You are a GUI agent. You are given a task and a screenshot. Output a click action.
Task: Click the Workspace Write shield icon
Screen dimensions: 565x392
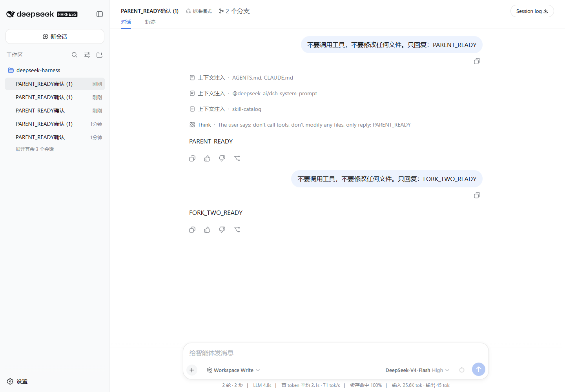(210, 370)
